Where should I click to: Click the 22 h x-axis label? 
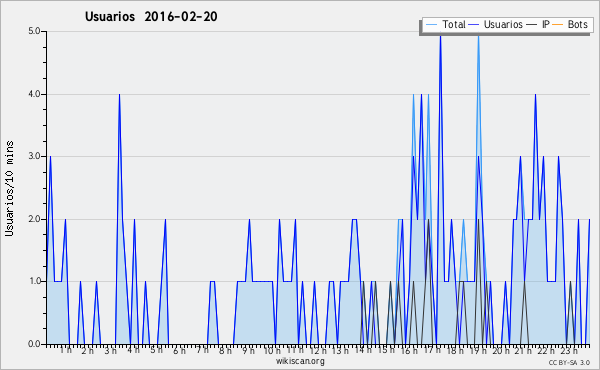[546, 350]
